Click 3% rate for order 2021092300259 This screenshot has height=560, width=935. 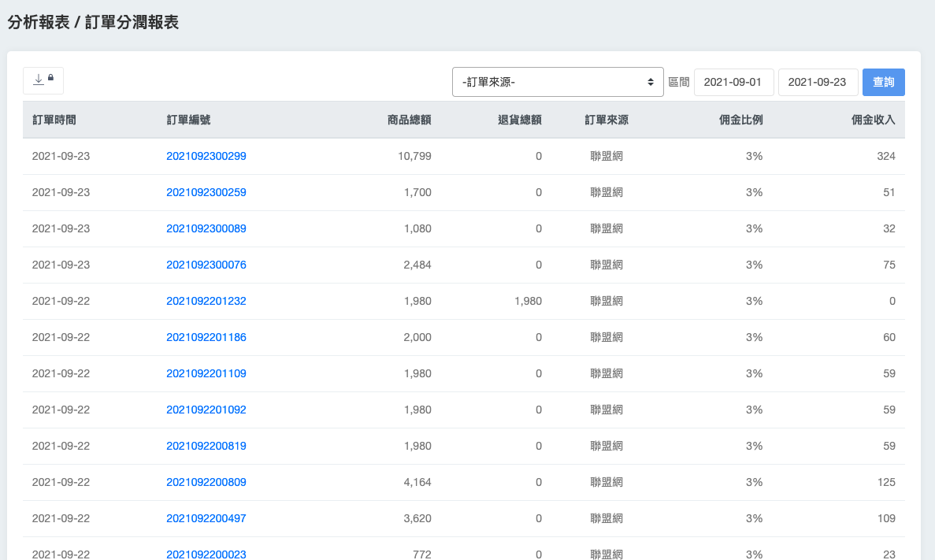point(755,193)
